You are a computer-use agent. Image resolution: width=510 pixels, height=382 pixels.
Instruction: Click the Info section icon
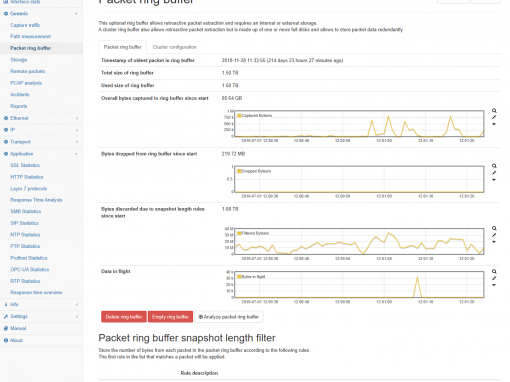click(6, 304)
